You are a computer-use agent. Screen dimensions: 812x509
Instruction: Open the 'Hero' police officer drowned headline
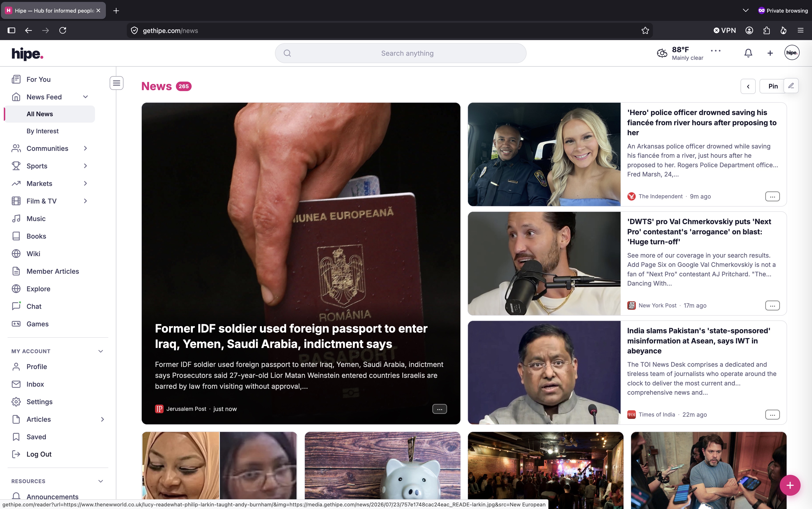tap(702, 123)
